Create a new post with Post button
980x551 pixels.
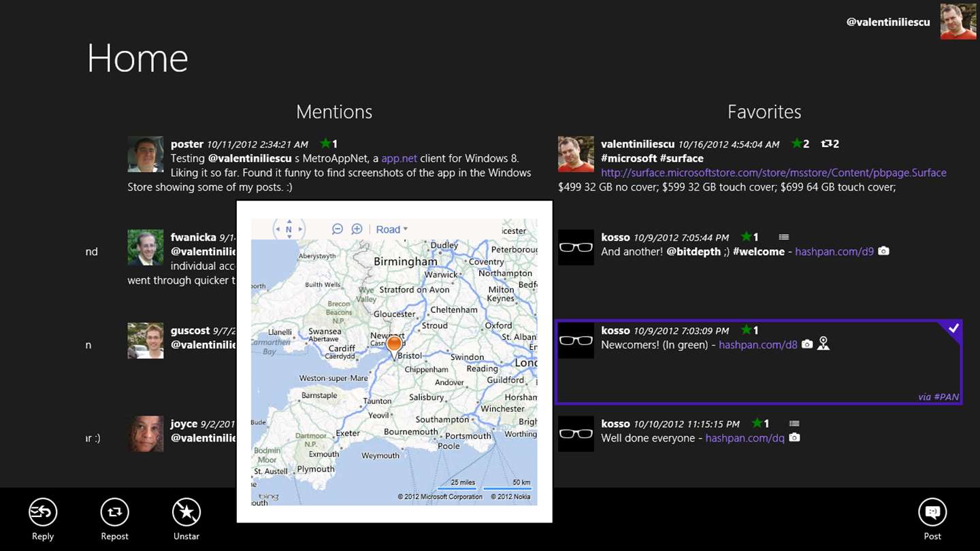(x=932, y=513)
